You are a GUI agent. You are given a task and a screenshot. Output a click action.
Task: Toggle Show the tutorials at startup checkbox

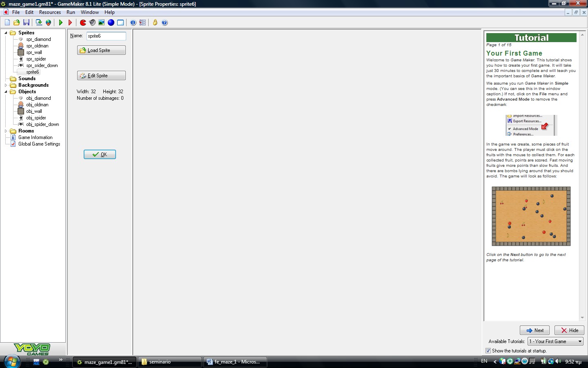[x=488, y=351]
